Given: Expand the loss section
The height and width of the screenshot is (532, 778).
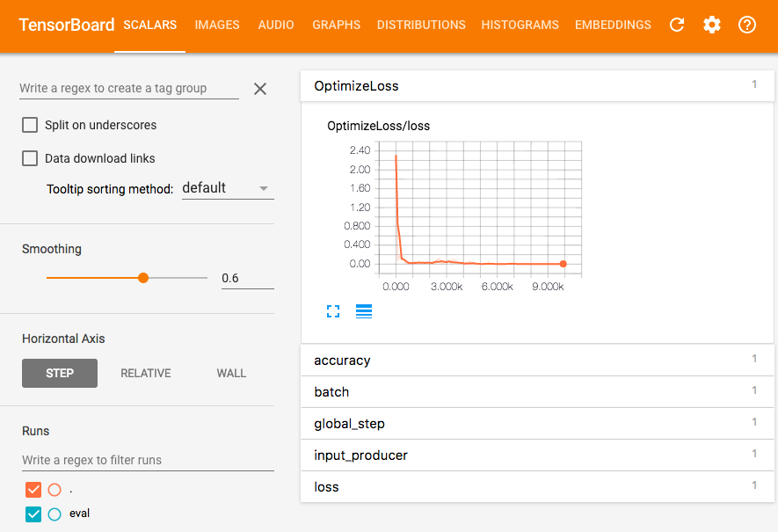Looking at the screenshot, I should pyautogui.click(x=537, y=487).
